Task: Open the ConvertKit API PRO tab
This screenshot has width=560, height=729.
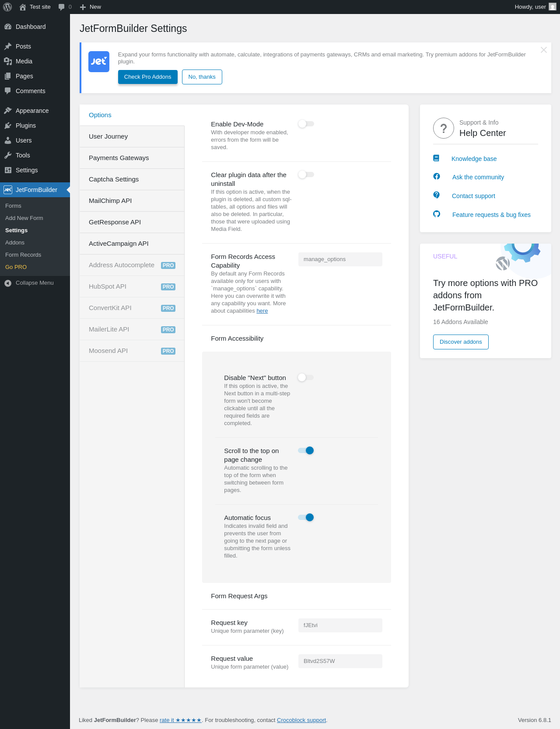Action: point(132,308)
